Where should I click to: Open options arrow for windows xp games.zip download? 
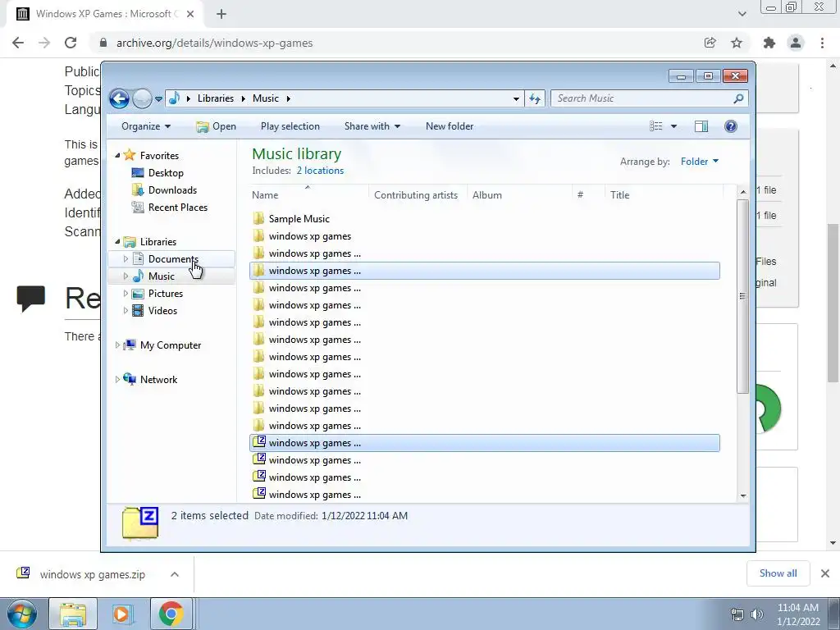click(175, 574)
